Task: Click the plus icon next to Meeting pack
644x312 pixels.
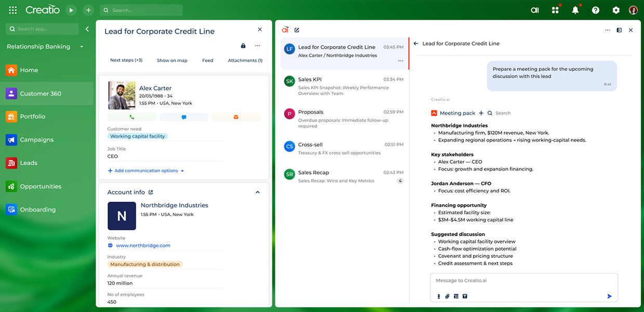Action: (x=481, y=113)
